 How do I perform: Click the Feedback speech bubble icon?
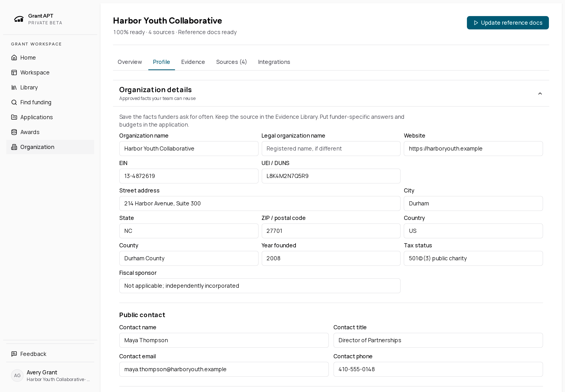click(14, 354)
